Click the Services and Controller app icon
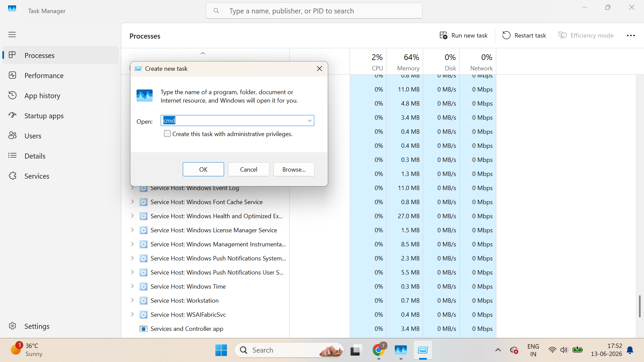Screen dimensions: 644x362 point(144,329)
